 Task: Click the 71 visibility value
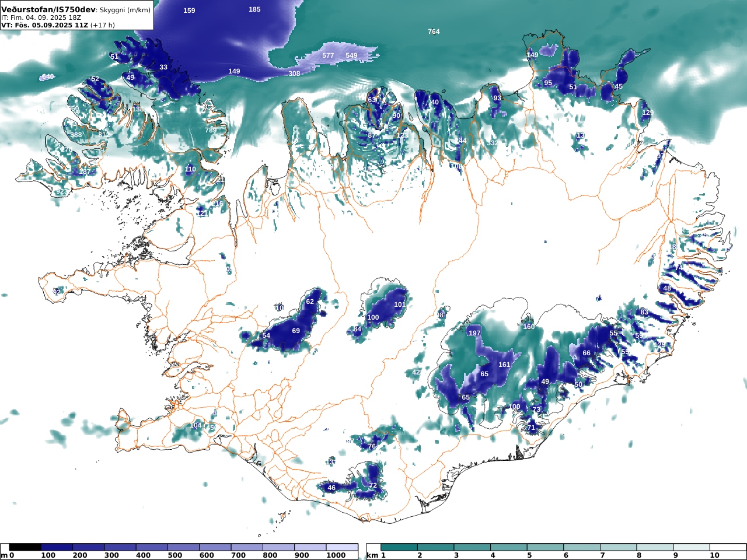coord(531,428)
